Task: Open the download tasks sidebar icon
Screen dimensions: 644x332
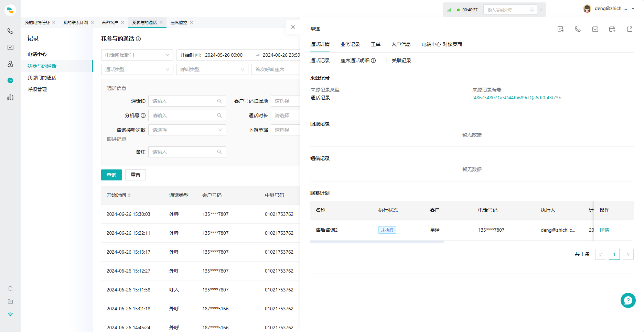Action: [x=10, y=301]
